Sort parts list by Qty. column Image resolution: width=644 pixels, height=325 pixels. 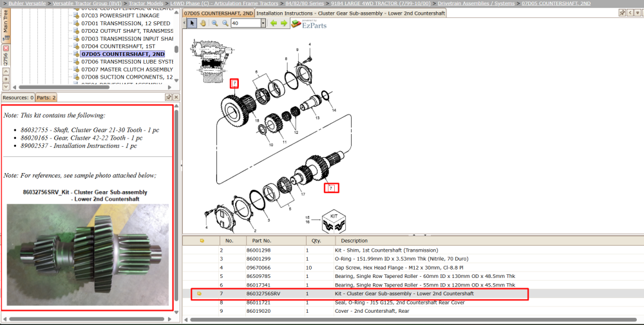click(x=320, y=241)
